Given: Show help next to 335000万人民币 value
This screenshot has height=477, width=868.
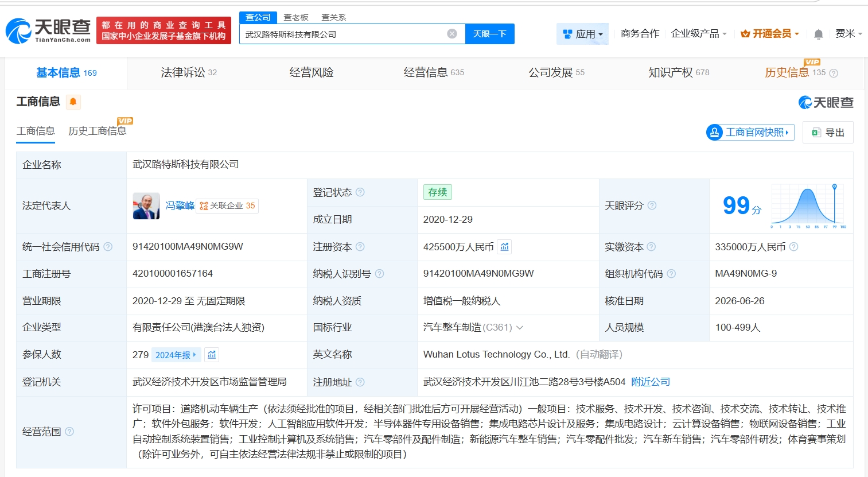Looking at the screenshot, I should (x=793, y=247).
